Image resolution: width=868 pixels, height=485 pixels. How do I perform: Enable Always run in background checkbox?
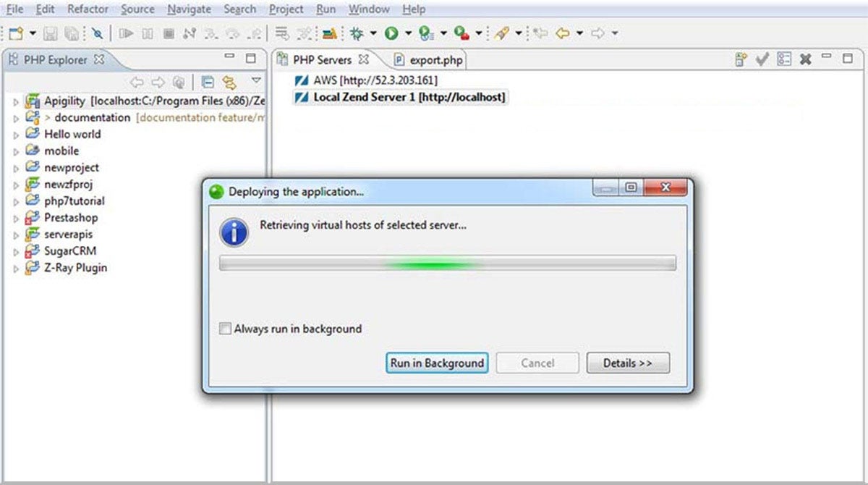point(226,329)
